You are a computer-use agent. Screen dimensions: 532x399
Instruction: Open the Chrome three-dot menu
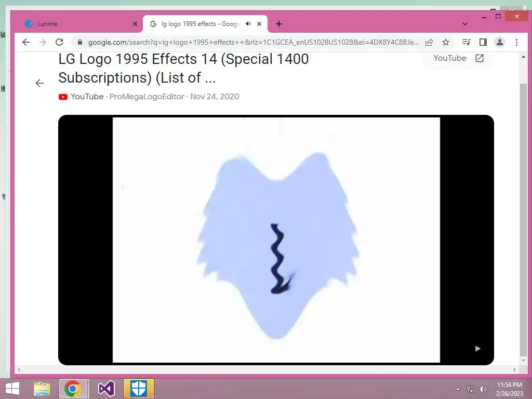coord(516,42)
